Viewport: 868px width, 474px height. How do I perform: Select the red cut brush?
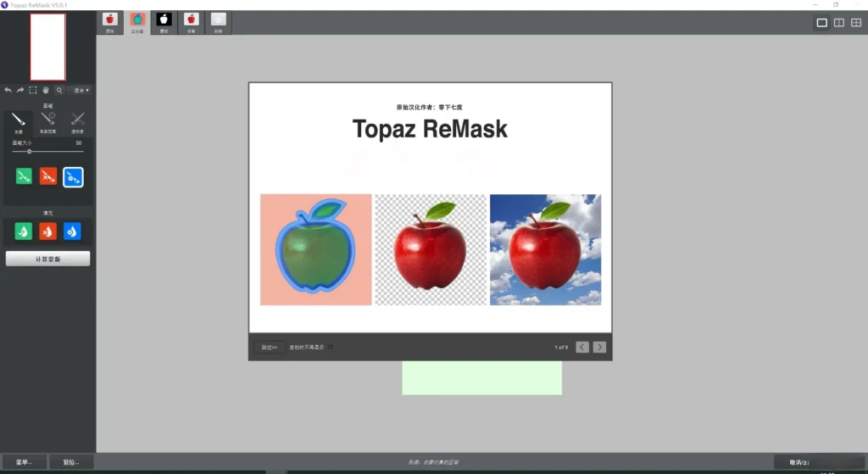48,176
